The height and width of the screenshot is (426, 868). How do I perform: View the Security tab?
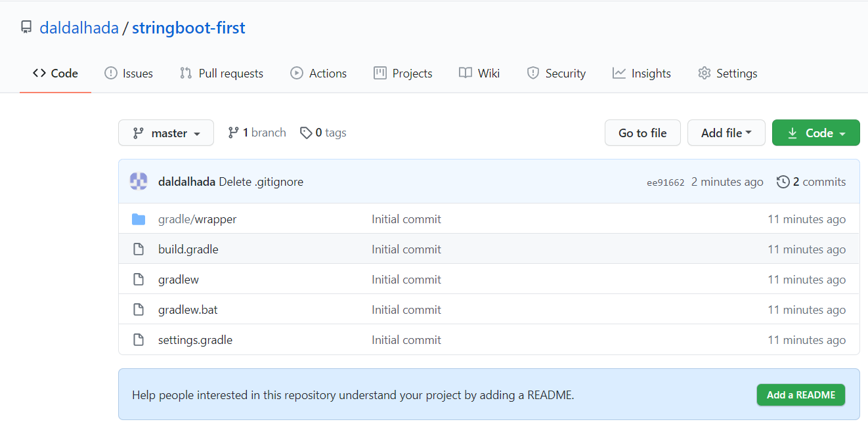click(x=556, y=74)
